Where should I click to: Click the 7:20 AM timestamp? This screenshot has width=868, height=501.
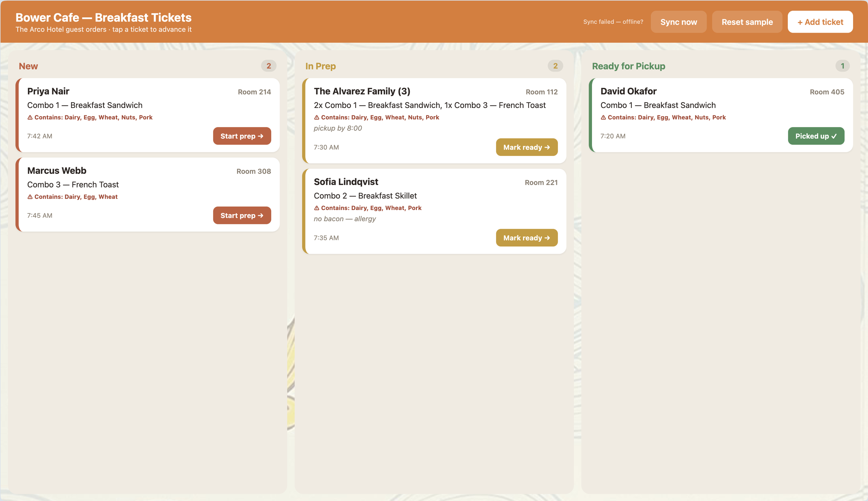point(613,136)
